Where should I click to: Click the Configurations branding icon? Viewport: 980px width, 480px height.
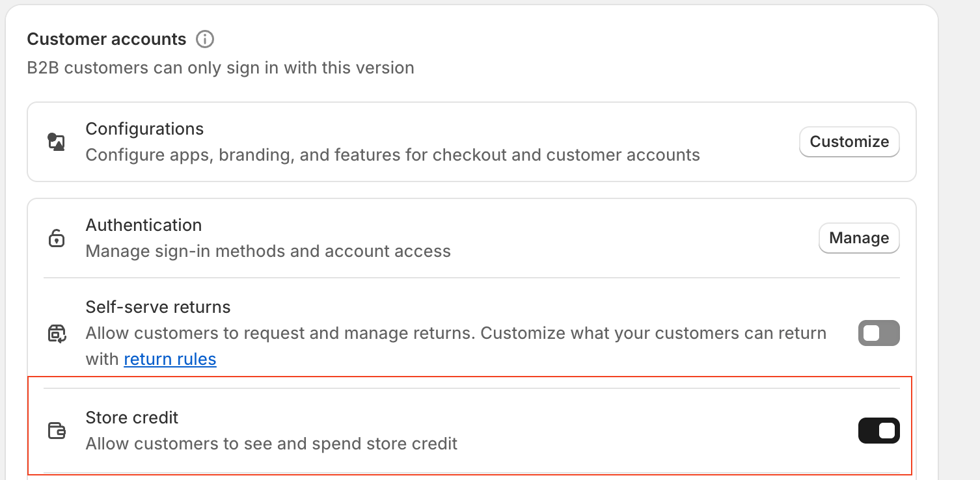tap(57, 142)
